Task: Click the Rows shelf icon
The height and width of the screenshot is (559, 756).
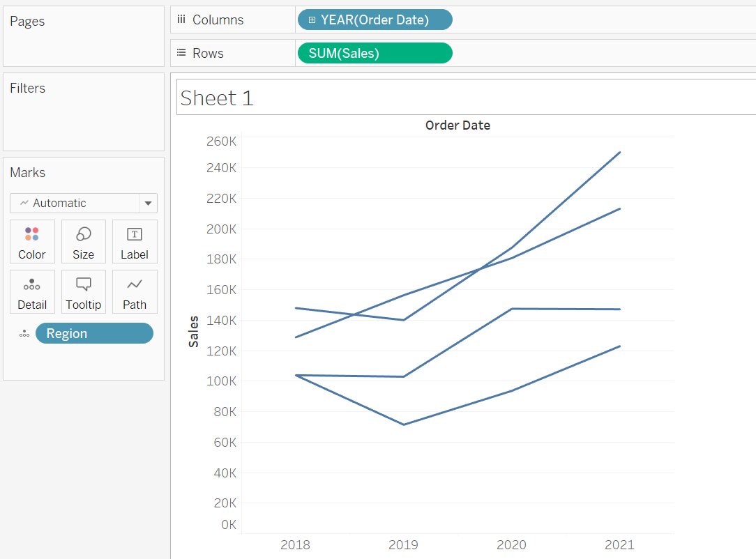Action: [x=181, y=53]
